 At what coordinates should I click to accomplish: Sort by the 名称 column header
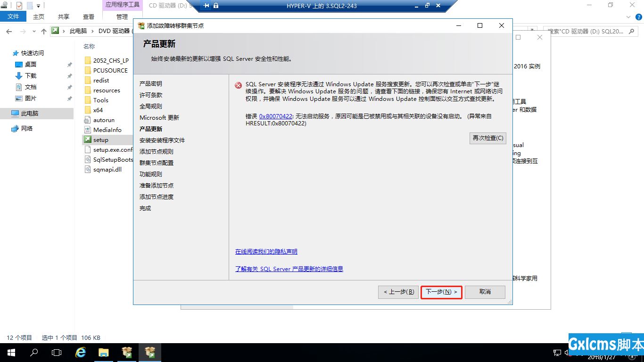click(x=89, y=46)
